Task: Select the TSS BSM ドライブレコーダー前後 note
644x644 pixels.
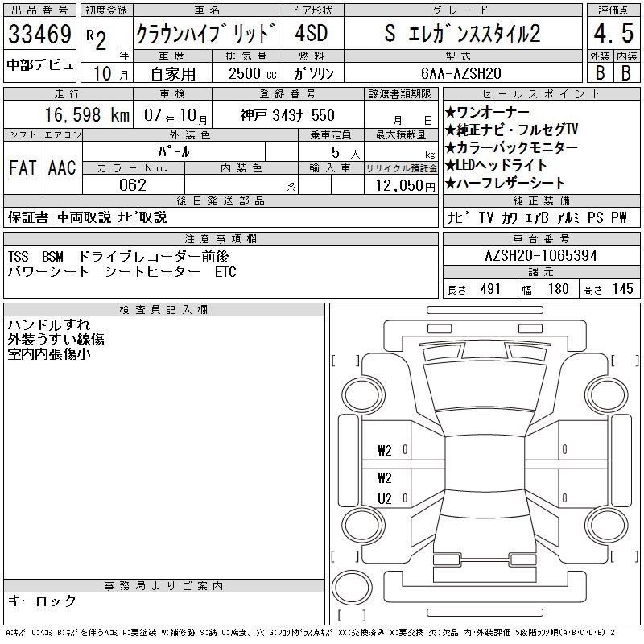Action: [x=118, y=256]
